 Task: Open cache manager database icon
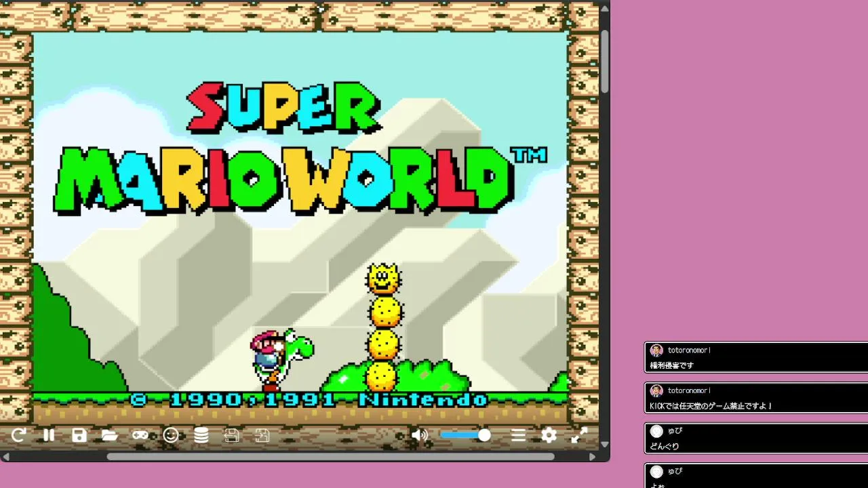(201, 435)
